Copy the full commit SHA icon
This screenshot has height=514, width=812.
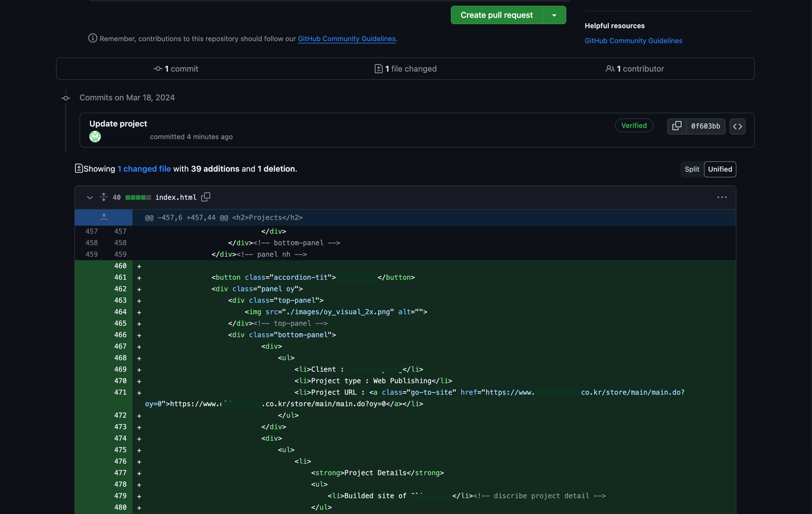pyautogui.click(x=676, y=126)
